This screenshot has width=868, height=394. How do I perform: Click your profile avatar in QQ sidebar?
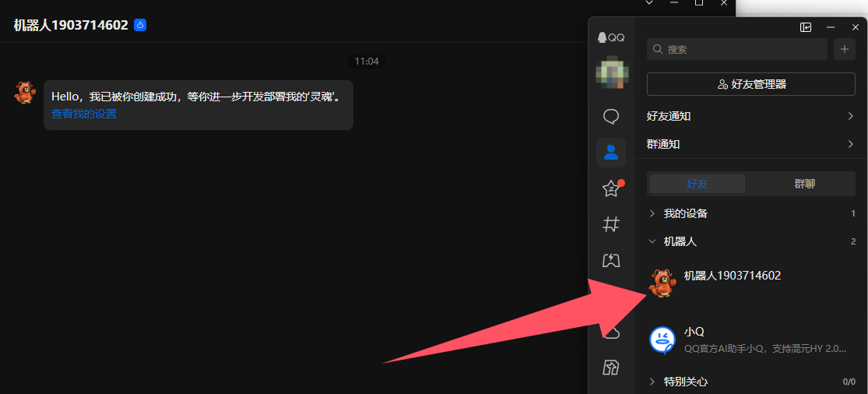pyautogui.click(x=612, y=72)
